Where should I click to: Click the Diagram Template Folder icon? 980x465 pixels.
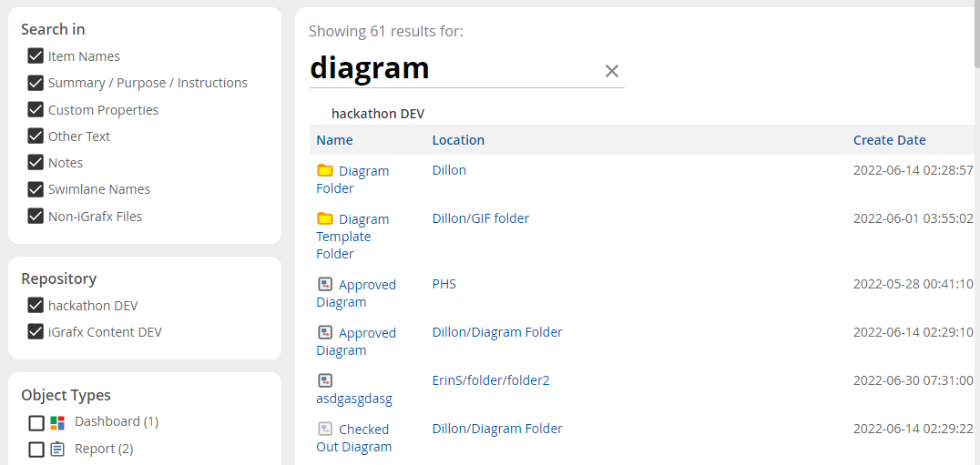(x=325, y=218)
